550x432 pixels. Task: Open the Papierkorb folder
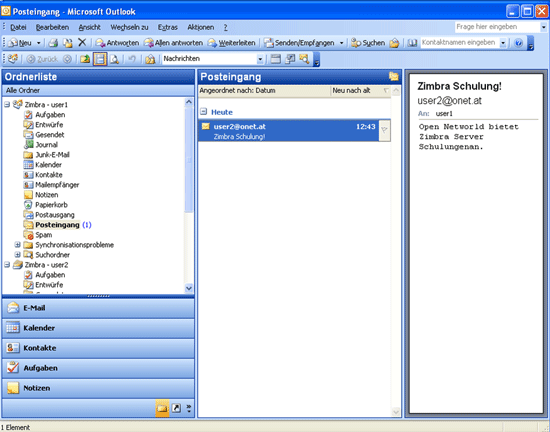point(51,205)
